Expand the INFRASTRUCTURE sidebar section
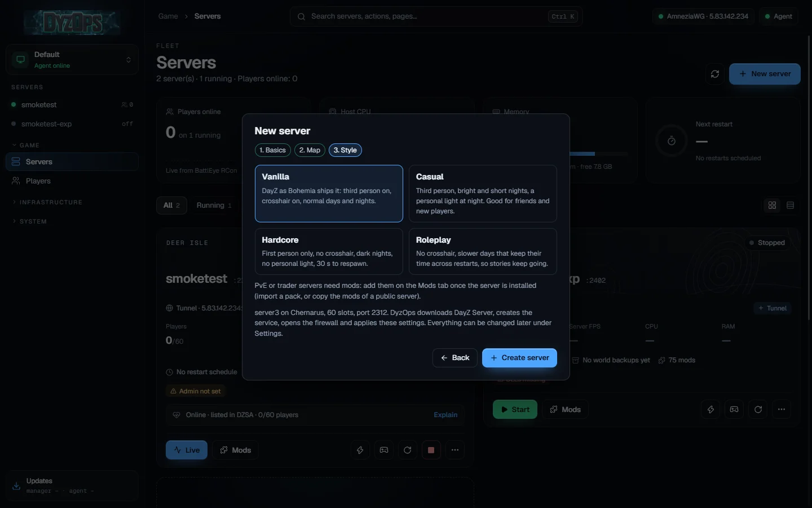 point(48,202)
